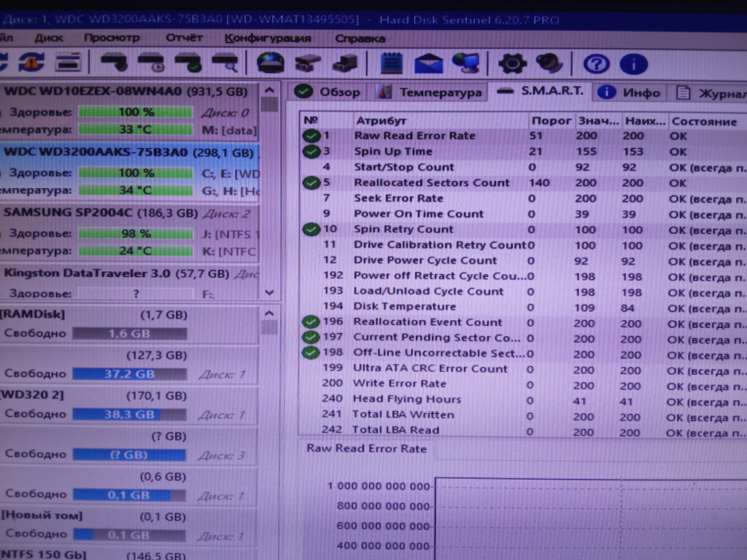
Task: Select the Disk Temperature attribute row
Action: [x=522, y=307]
